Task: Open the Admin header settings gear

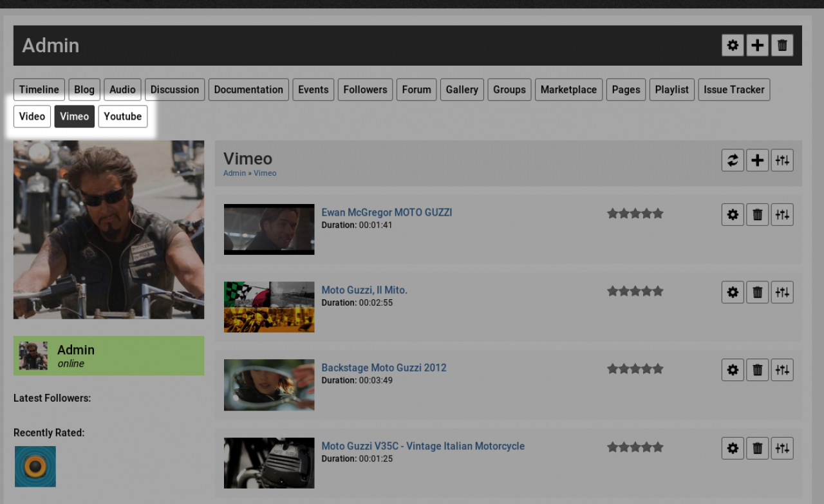Action: [733, 46]
